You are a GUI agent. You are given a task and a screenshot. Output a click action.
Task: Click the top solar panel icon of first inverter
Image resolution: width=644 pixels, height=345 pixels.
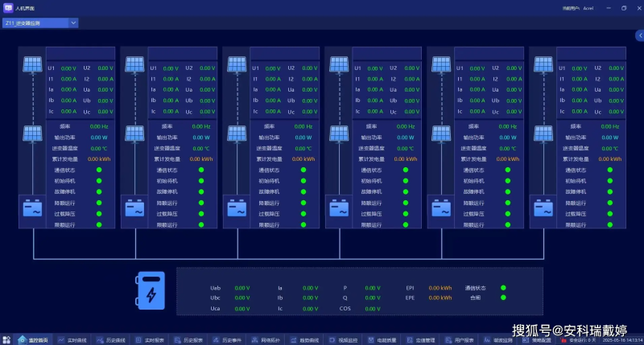coord(32,64)
